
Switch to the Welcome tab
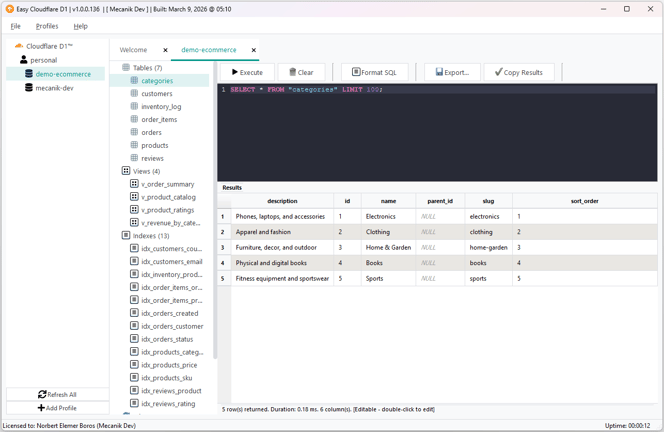click(133, 50)
